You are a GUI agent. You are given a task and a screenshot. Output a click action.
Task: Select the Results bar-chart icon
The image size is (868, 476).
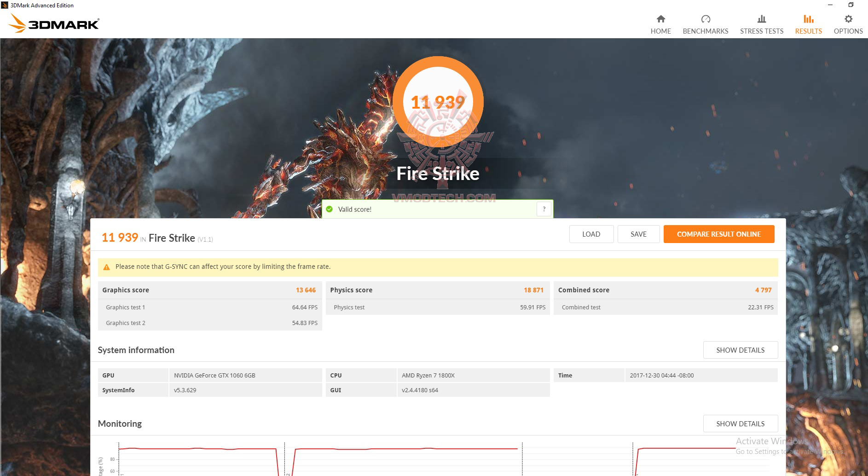pyautogui.click(x=808, y=19)
